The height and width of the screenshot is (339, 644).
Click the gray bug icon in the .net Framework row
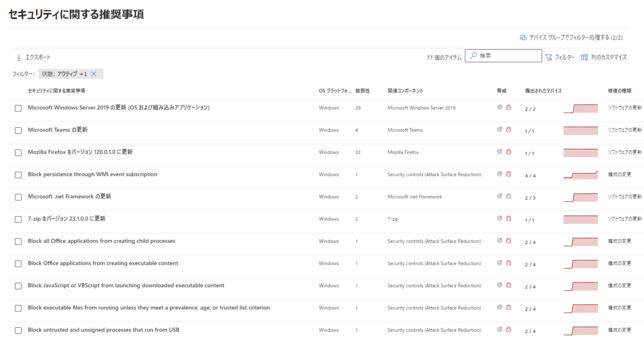pyautogui.click(x=508, y=196)
